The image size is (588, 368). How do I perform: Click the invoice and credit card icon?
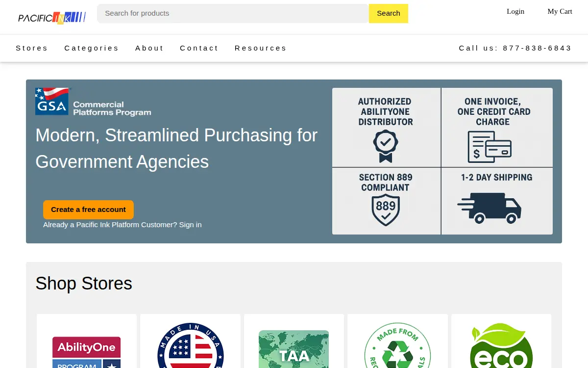point(490,147)
